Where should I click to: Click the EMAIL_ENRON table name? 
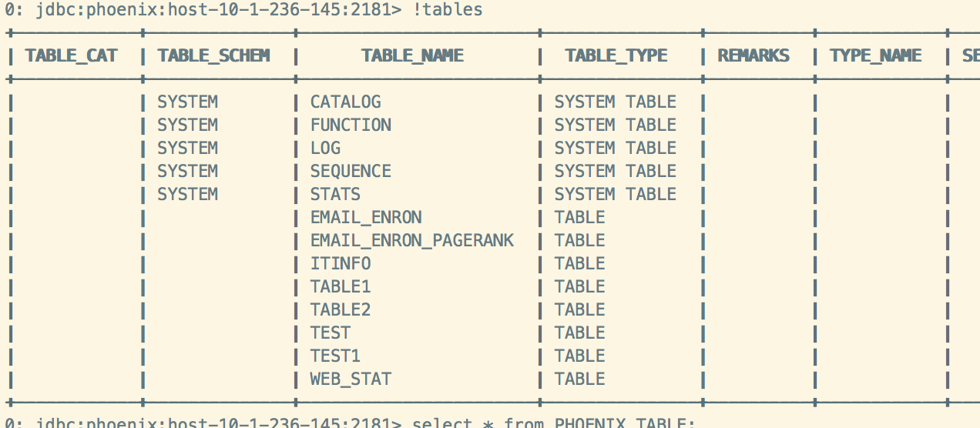click(x=366, y=217)
